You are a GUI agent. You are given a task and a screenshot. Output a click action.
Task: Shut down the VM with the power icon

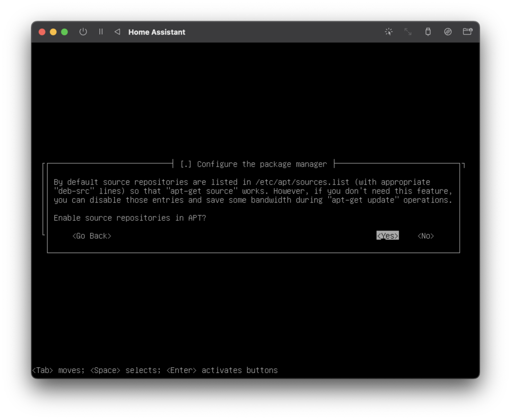pyautogui.click(x=83, y=32)
